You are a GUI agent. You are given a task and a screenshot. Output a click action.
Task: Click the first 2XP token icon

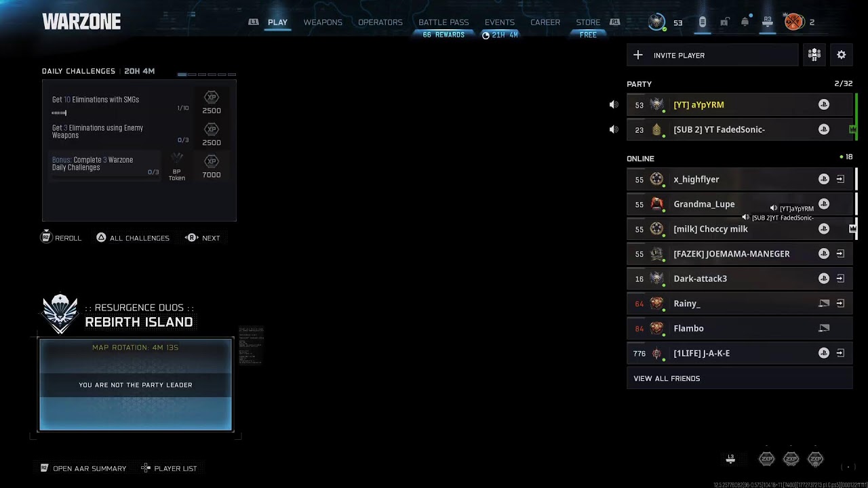tap(766, 459)
